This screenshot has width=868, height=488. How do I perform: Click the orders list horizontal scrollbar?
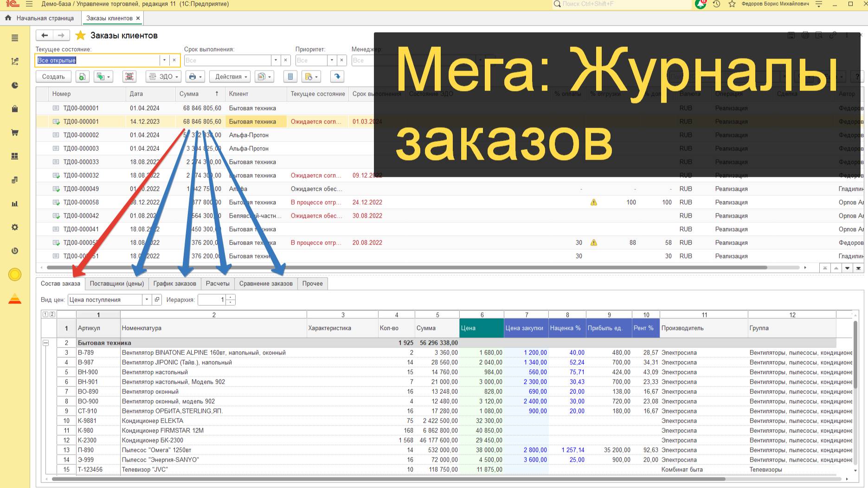[407, 268]
